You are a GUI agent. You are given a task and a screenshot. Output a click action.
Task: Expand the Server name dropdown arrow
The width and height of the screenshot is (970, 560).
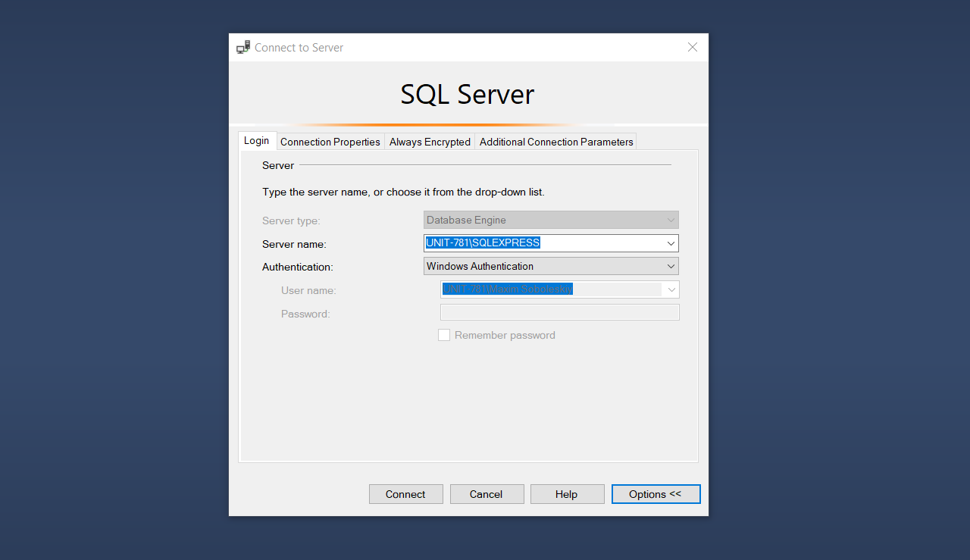[x=671, y=243]
